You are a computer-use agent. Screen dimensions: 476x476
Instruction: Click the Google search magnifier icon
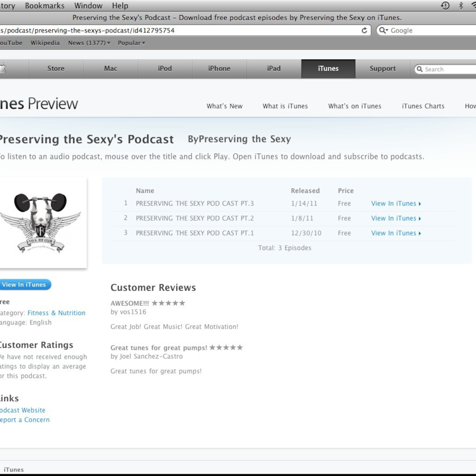tap(383, 30)
